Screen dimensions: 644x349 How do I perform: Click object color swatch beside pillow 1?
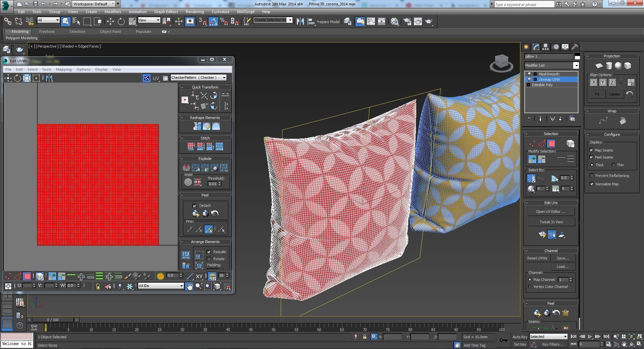[x=577, y=56]
